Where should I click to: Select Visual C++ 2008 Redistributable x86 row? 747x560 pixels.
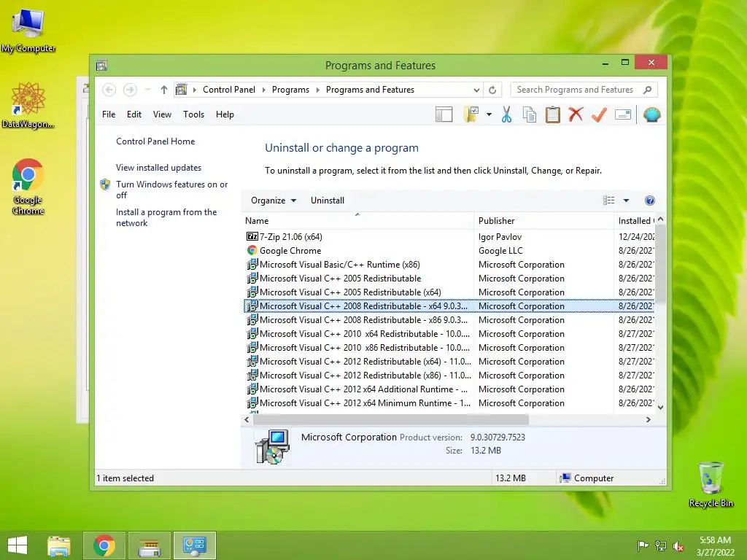(449, 320)
